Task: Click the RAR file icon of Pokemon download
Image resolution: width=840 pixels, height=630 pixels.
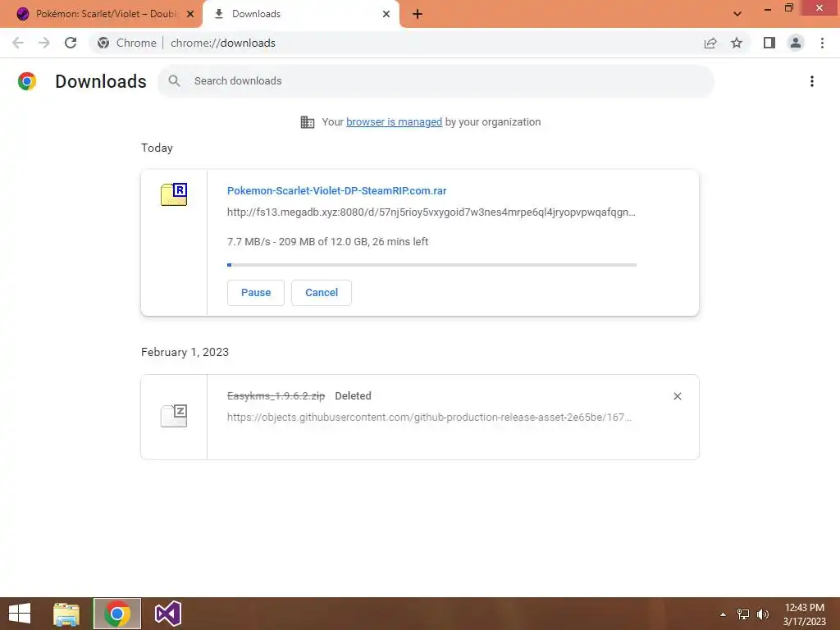Action: tap(174, 194)
